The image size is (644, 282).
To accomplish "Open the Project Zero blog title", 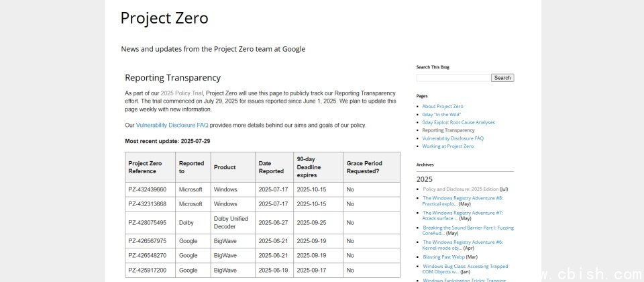I will click(x=164, y=18).
